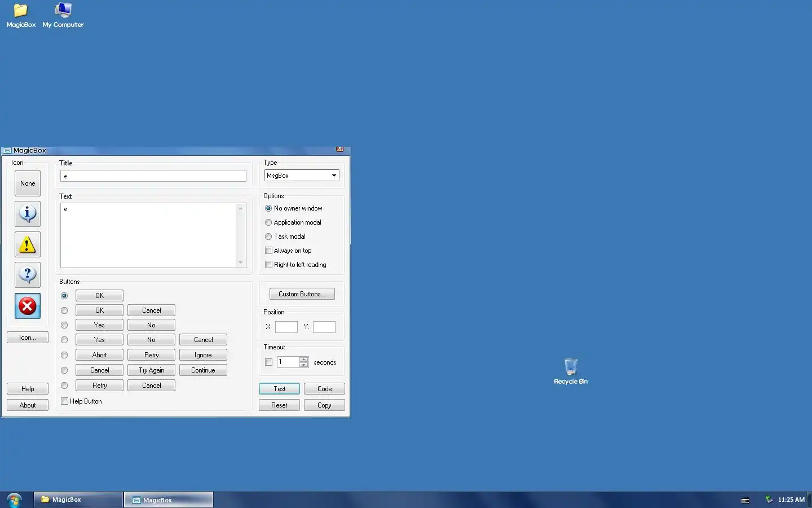
Task: Select the single OK button set radio
Action: [x=64, y=296]
